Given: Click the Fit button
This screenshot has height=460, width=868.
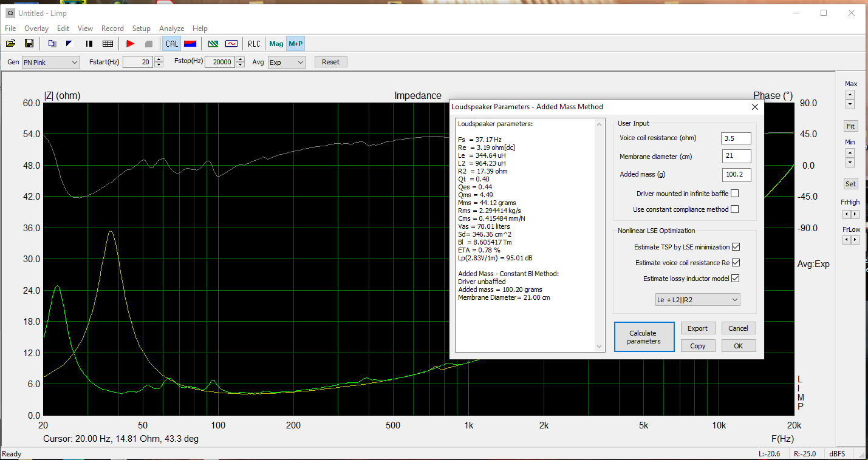Looking at the screenshot, I should 850,126.
